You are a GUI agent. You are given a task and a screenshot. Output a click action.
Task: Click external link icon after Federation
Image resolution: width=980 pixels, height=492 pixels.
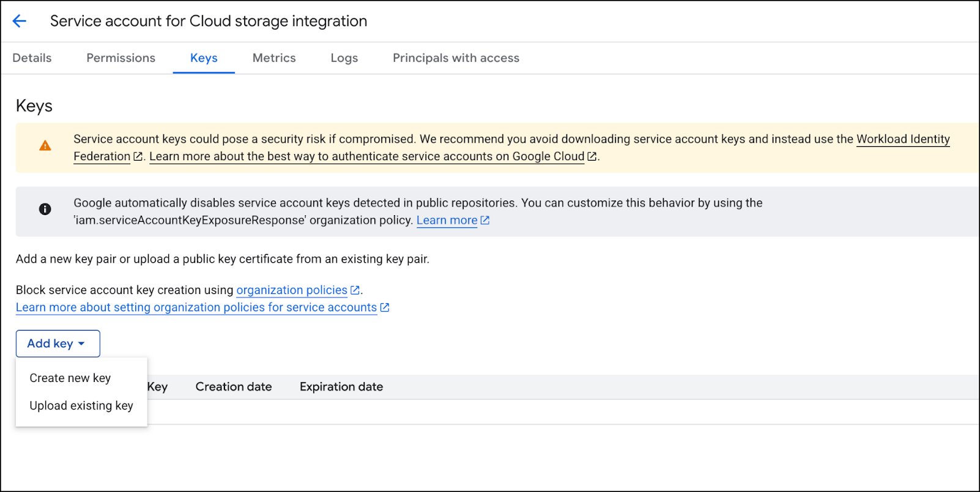138,156
